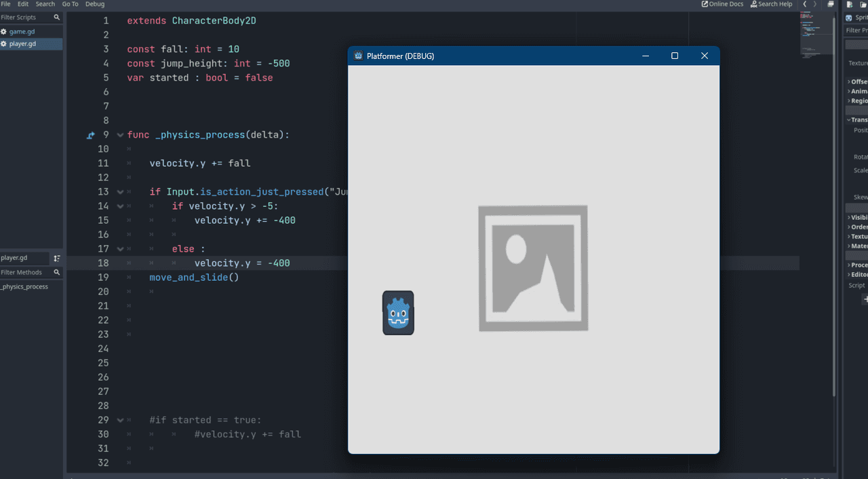Click the Godot sprite in the game window
868x479 pixels.
tap(398, 313)
